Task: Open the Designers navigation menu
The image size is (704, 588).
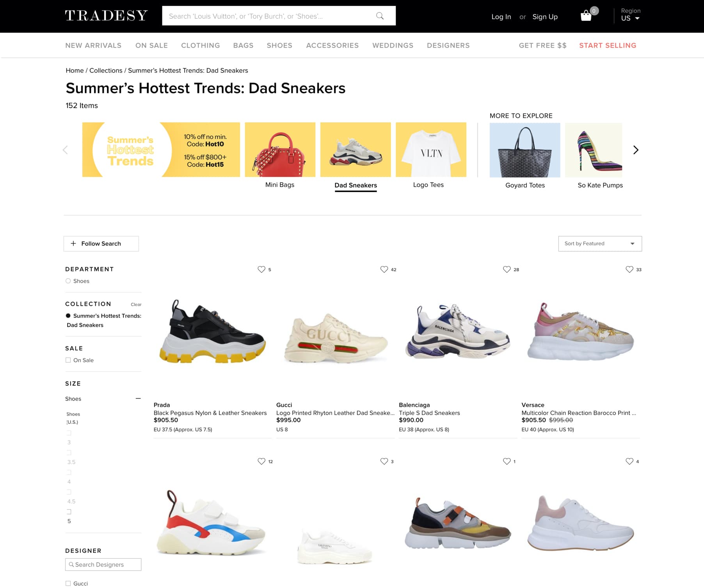Action: [448, 45]
